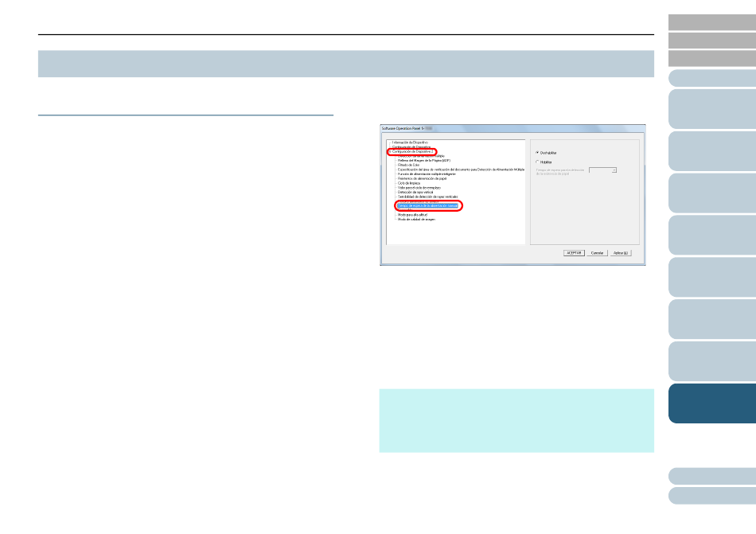Select Modo de calidad de imagen

416,220
